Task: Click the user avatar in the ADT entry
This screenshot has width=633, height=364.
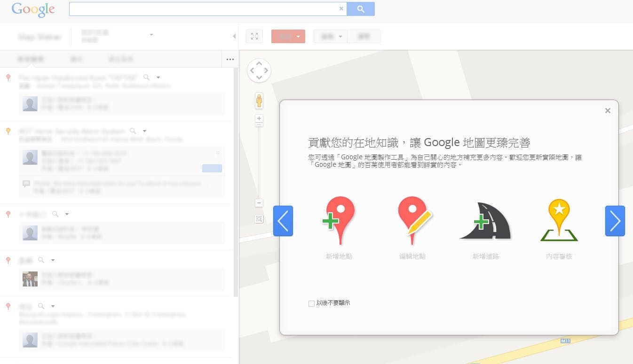Action: pyautogui.click(x=30, y=157)
